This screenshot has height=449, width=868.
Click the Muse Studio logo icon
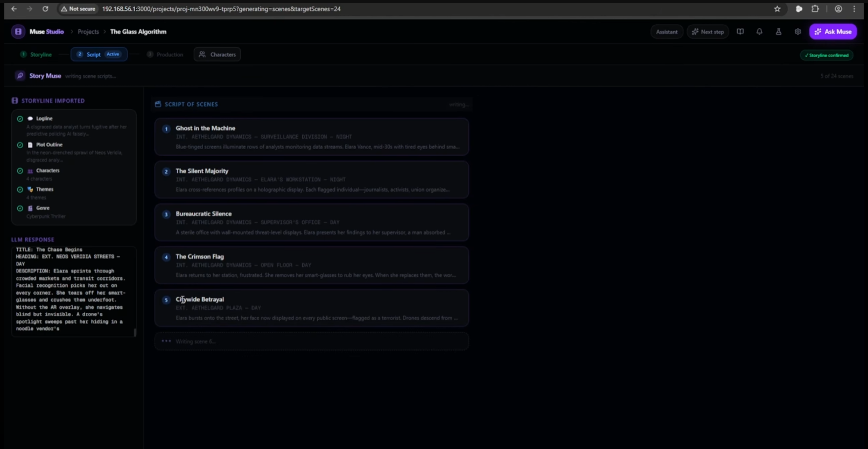click(18, 32)
